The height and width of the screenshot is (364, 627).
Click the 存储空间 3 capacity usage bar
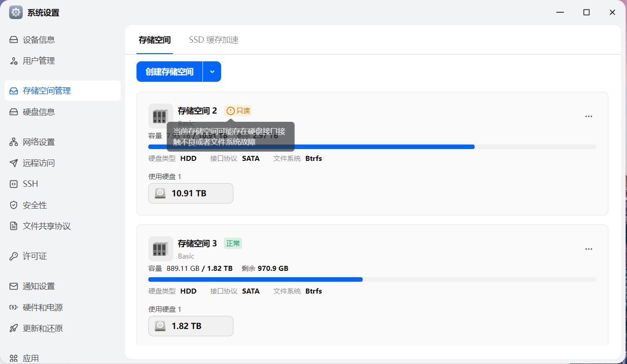(x=372, y=279)
